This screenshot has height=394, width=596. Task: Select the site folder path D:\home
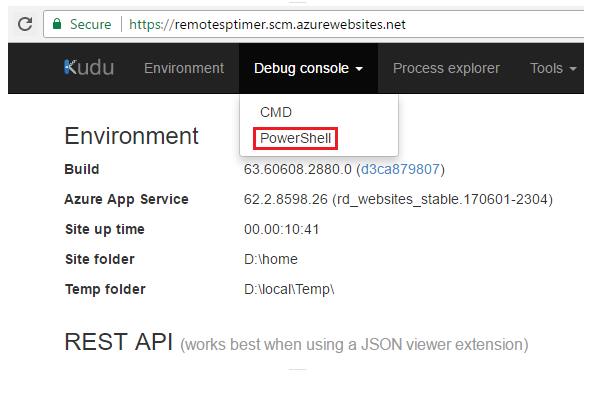tap(271, 260)
